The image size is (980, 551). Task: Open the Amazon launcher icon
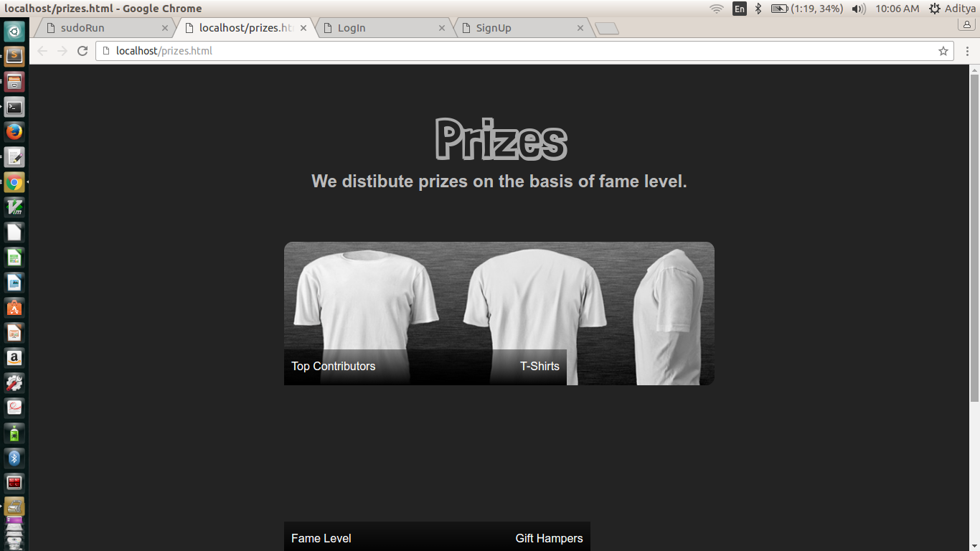coord(14,358)
